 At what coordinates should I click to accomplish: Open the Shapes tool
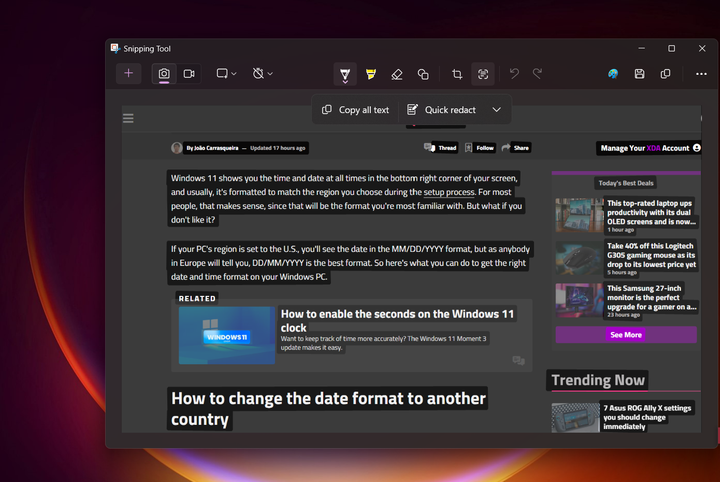pos(423,74)
